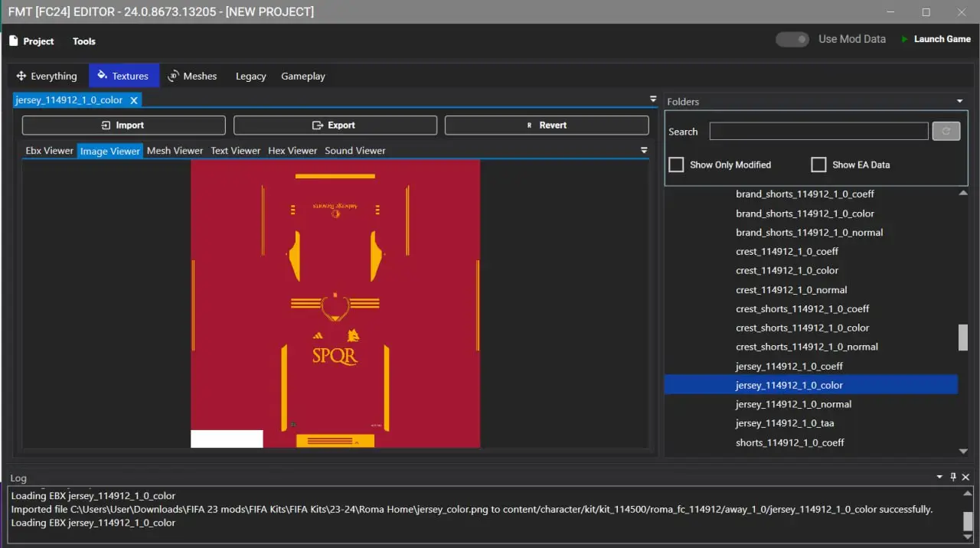Select crest_shorts_114912_1_0_normal item
This screenshot has height=548, width=980.
point(807,347)
